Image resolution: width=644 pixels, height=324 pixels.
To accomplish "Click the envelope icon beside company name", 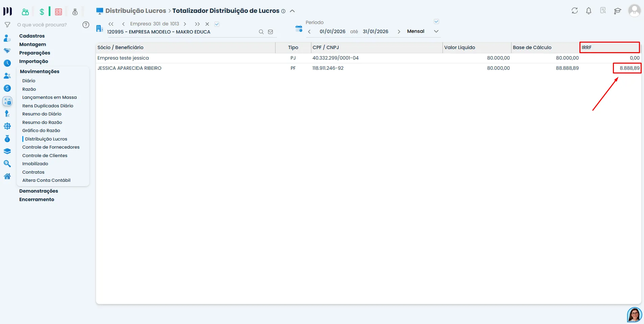I will (x=270, y=32).
